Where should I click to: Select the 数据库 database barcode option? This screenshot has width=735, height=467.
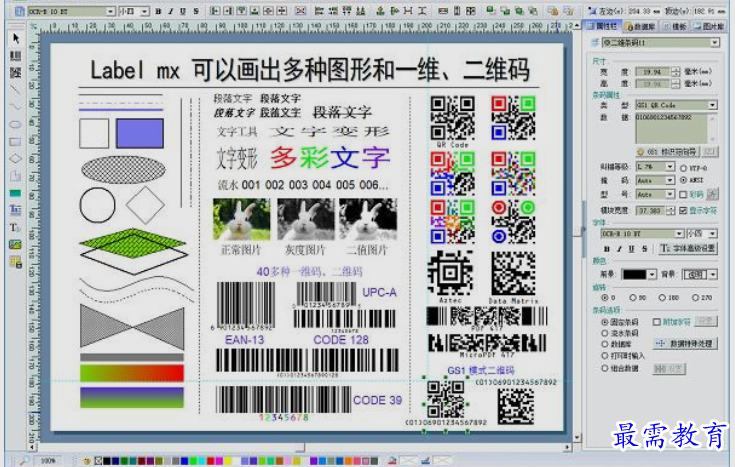605,344
